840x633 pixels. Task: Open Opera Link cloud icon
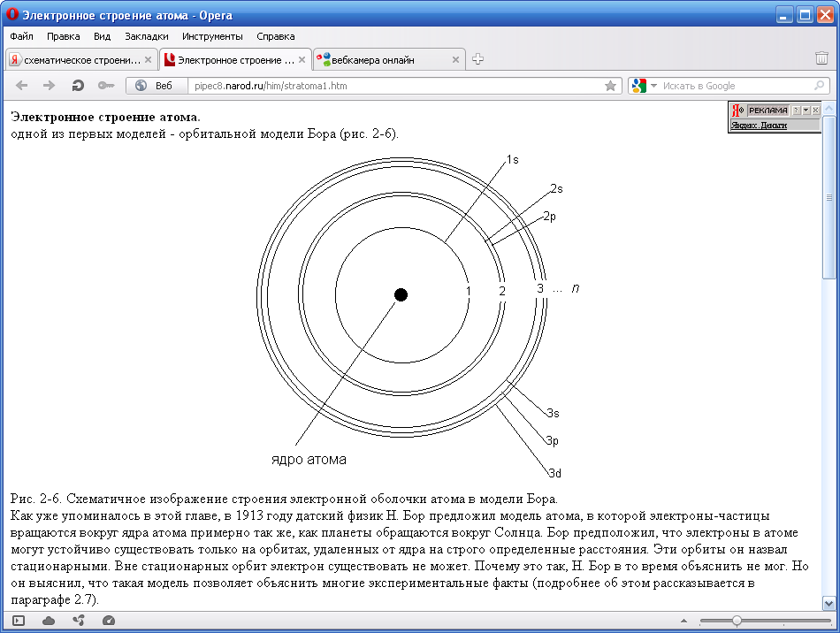pos(49,621)
